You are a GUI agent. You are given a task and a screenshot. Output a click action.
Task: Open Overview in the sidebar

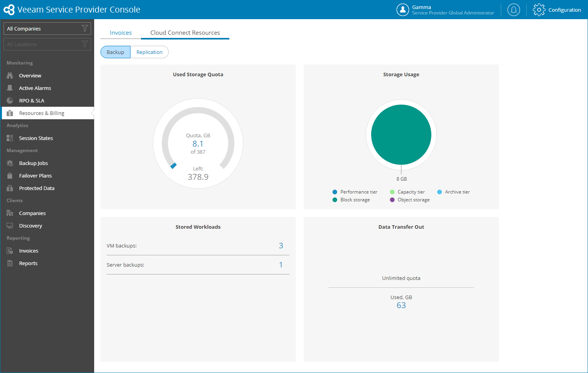47,75
